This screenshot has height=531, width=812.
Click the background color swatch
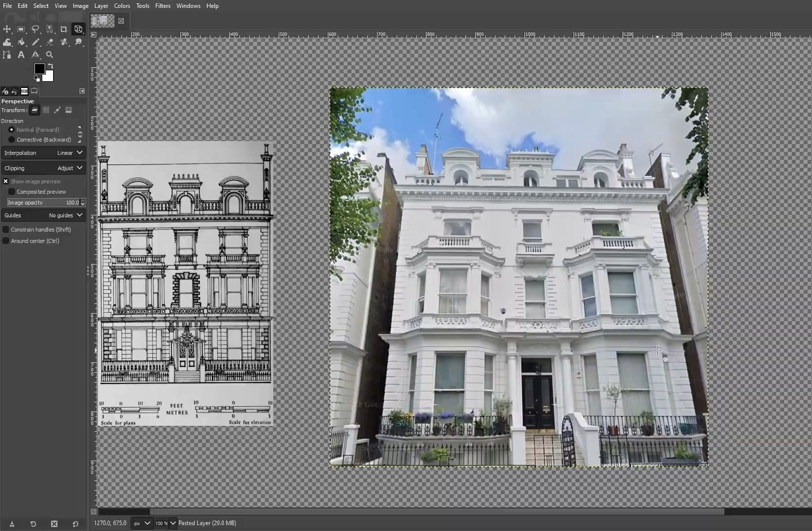pyautogui.click(x=49, y=77)
